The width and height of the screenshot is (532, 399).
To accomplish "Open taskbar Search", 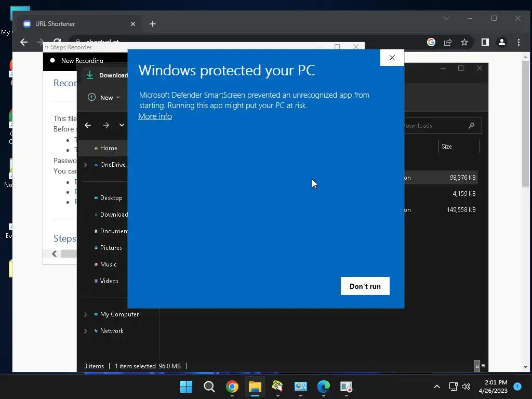I will (x=209, y=387).
